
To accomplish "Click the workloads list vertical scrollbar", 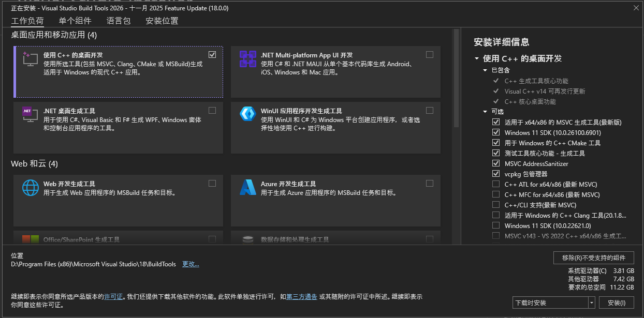I will point(456,78).
